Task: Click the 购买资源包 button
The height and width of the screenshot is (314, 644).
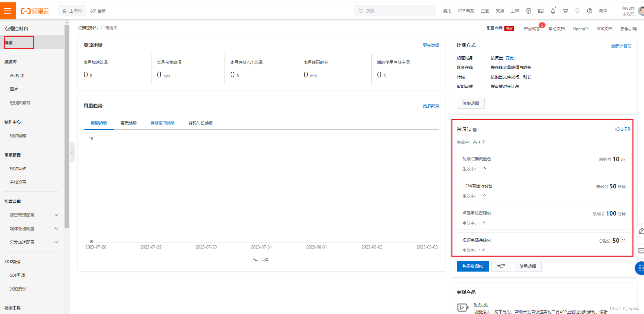Action: (x=473, y=266)
